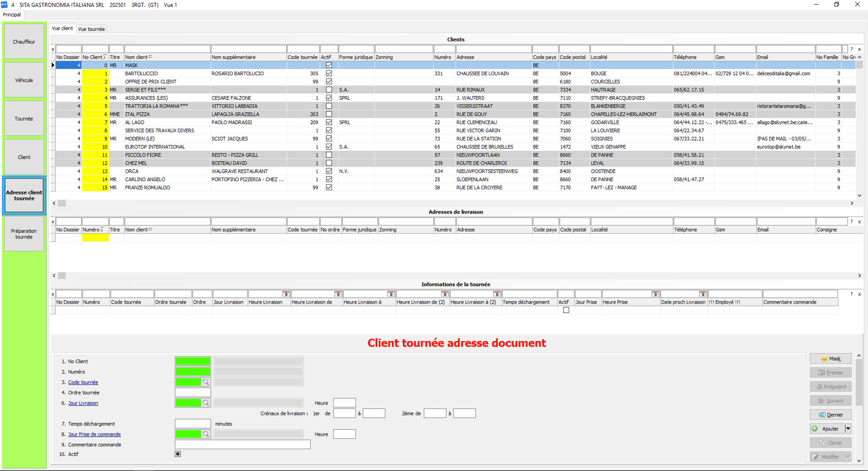Screen dimensions: 868x471
Task: Toggle Actif checkbox for MASK row
Action: (x=329, y=65)
